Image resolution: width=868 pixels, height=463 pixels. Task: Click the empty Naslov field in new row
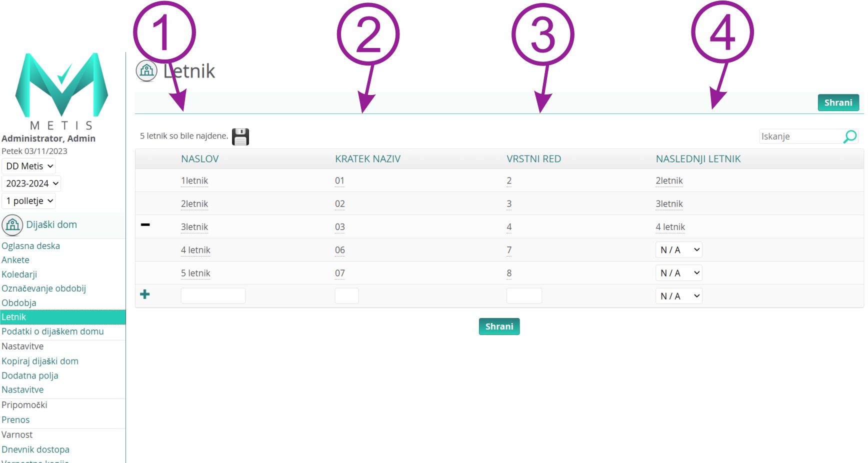click(x=213, y=296)
